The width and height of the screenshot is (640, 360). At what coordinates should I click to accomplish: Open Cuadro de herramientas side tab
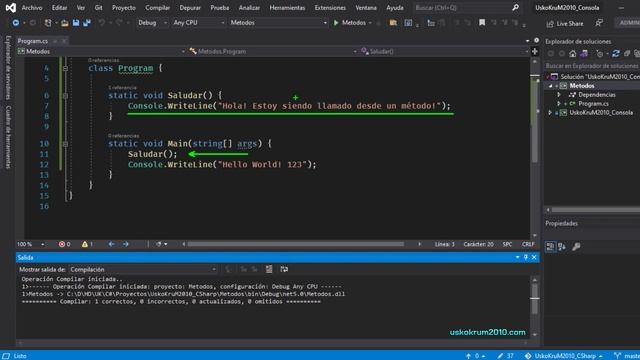point(8,137)
